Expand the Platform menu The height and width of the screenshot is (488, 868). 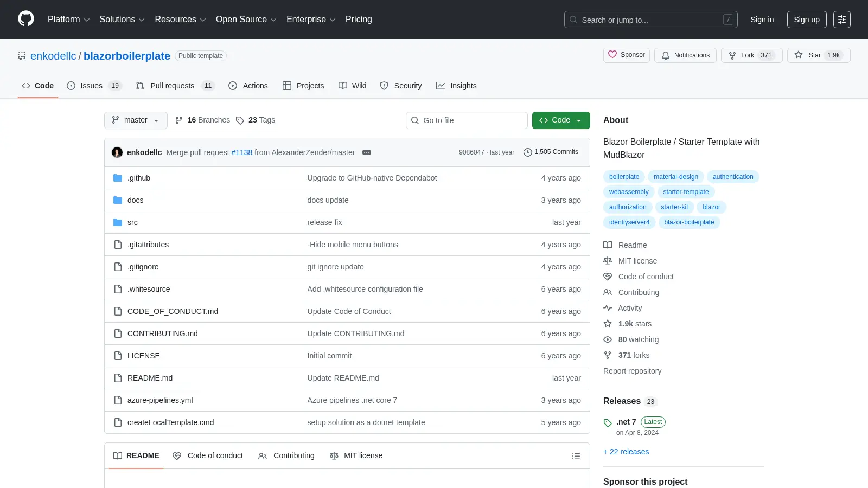(68, 20)
